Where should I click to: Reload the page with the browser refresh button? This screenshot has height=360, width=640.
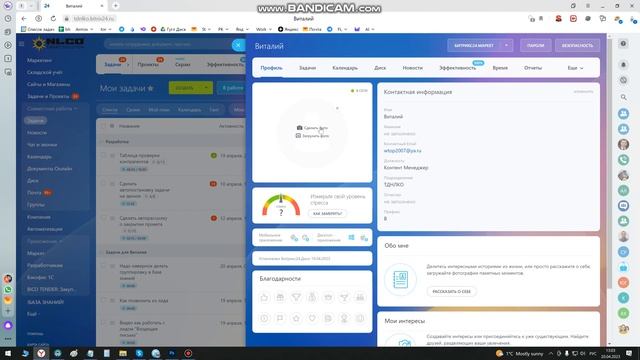pyautogui.click(x=53, y=18)
